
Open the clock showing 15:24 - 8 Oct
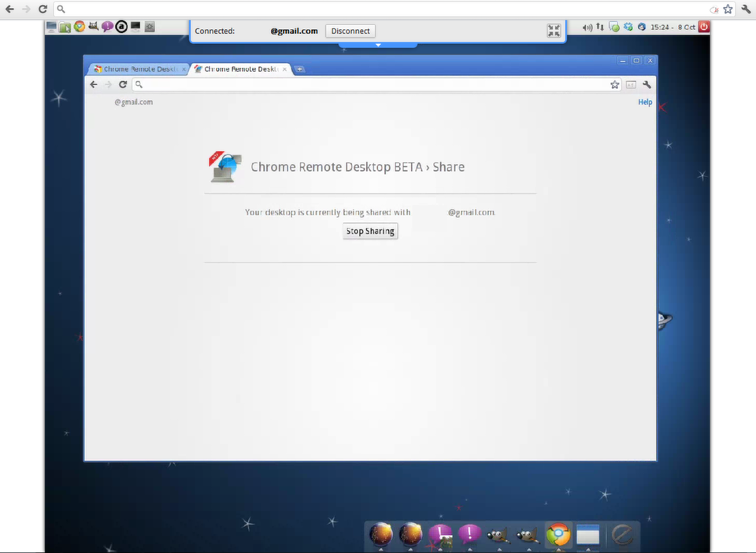[x=673, y=27]
